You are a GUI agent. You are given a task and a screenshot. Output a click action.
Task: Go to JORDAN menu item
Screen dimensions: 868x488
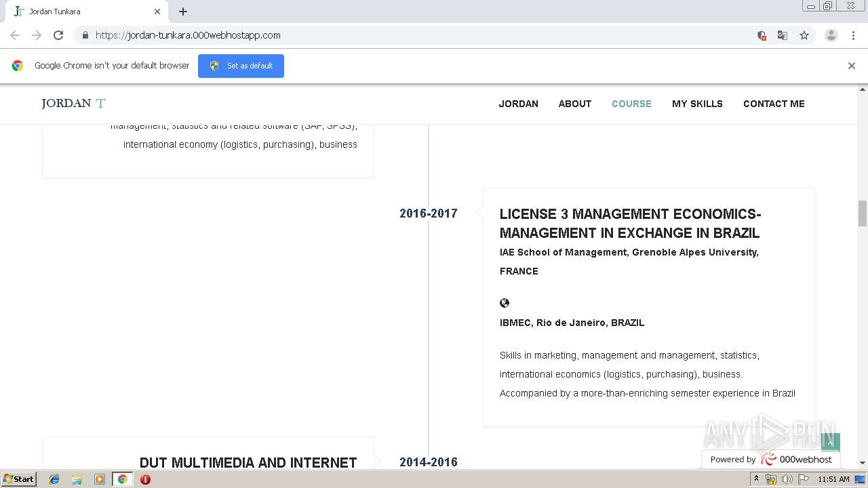click(519, 104)
